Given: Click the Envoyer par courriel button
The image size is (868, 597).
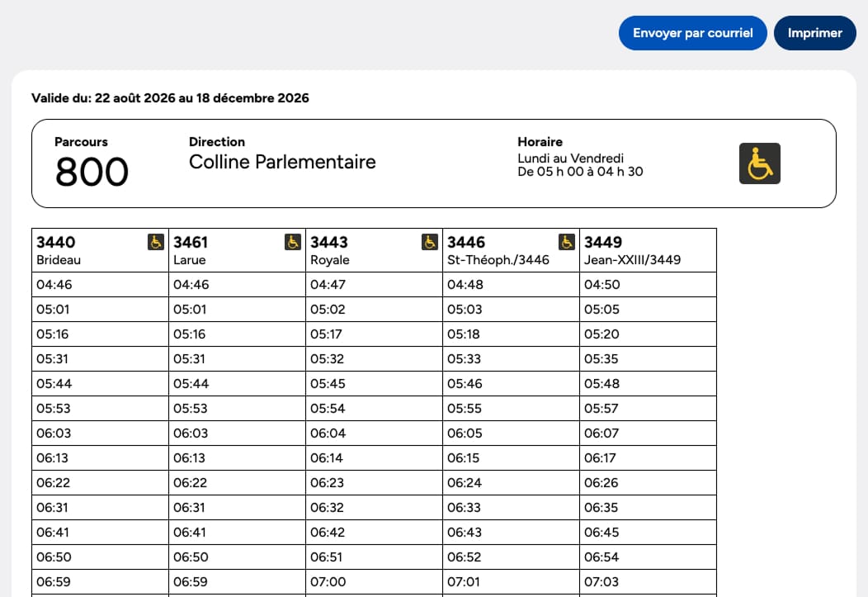Looking at the screenshot, I should click(692, 33).
